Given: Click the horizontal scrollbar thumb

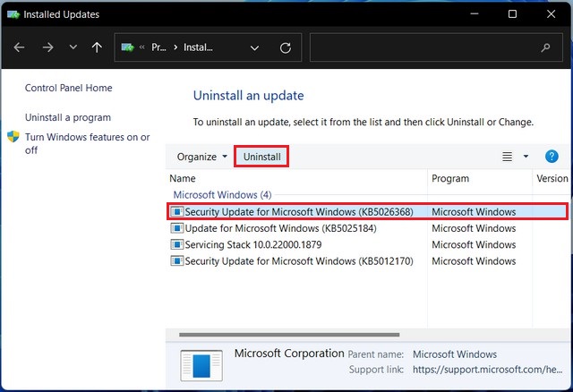Looking at the screenshot, I should pyautogui.click(x=289, y=335).
